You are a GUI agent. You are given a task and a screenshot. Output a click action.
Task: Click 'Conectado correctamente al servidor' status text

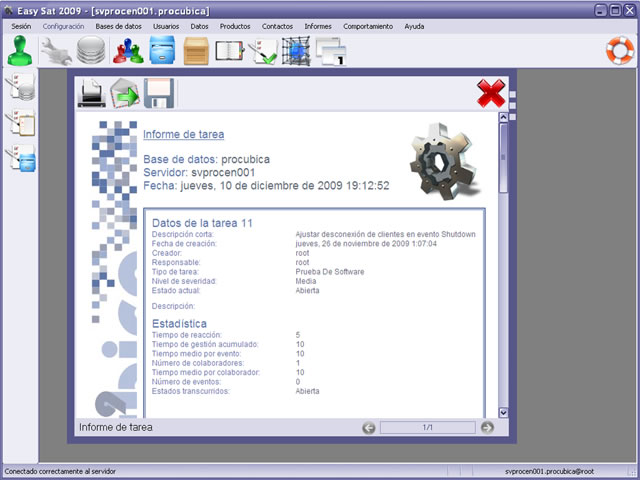[60, 471]
